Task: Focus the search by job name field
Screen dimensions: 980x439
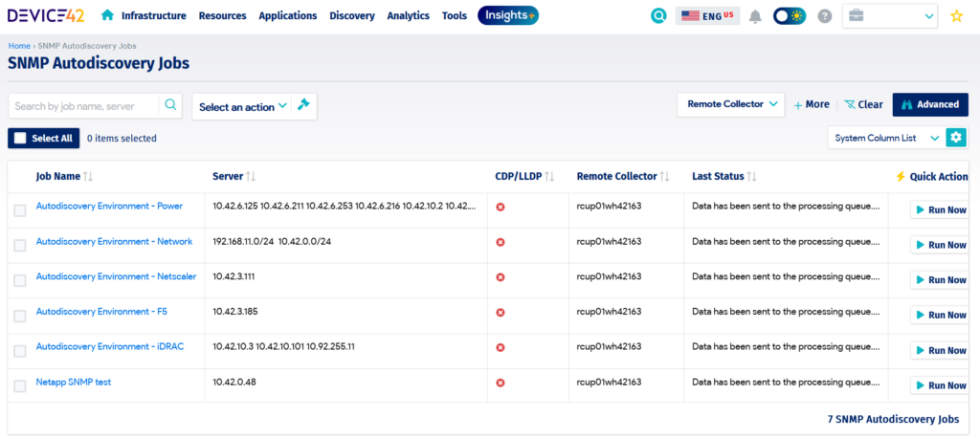Action: pyautogui.click(x=84, y=106)
